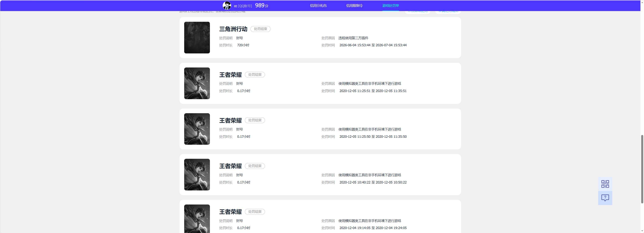Image resolution: width=644 pixels, height=233 pixels.
Task: Click the time range 2026-06-04 15:53:44 至 2026-07-04
Action: (x=373, y=45)
